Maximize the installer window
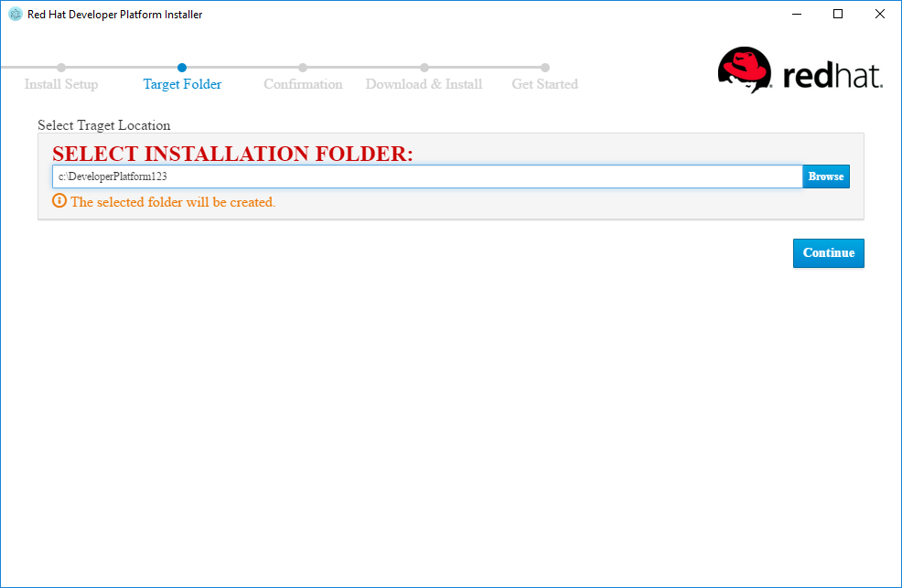Image resolution: width=902 pixels, height=588 pixels. pos(838,15)
